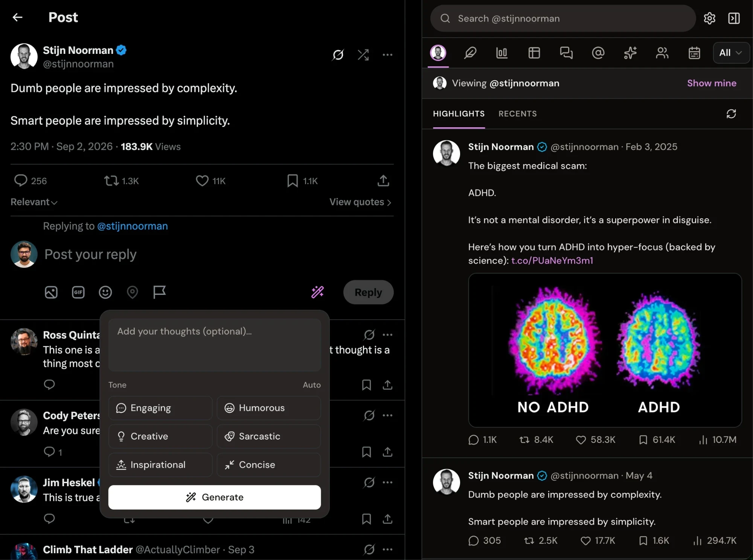Open the chat bubbles tab icon
753x560 pixels.
click(566, 53)
